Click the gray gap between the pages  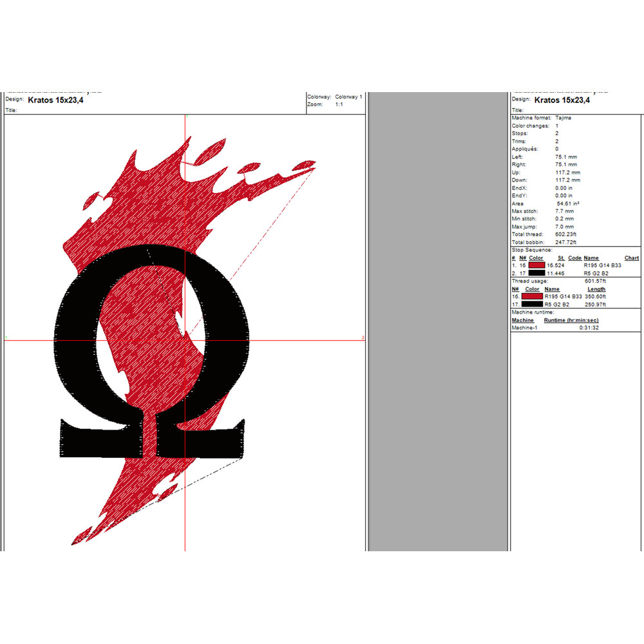pos(438,322)
